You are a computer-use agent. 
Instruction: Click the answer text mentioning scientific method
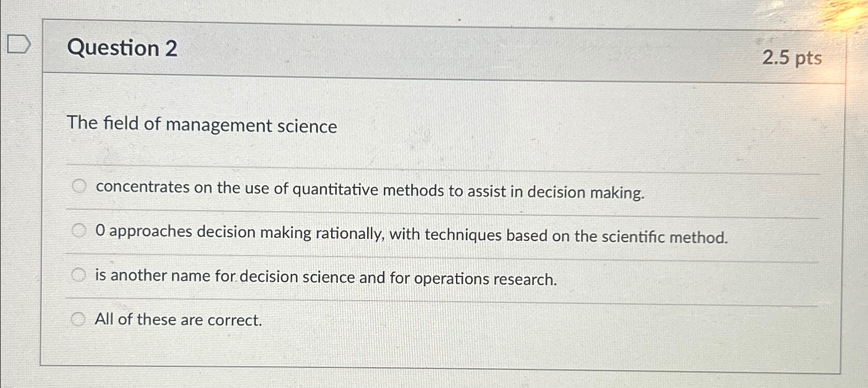coord(412,234)
